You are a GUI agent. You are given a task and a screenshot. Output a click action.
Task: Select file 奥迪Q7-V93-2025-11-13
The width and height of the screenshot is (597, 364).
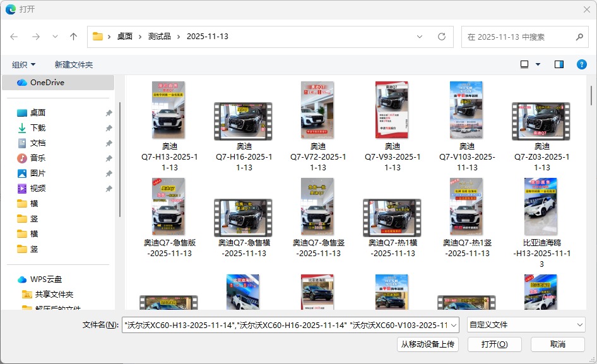click(392, 126)
